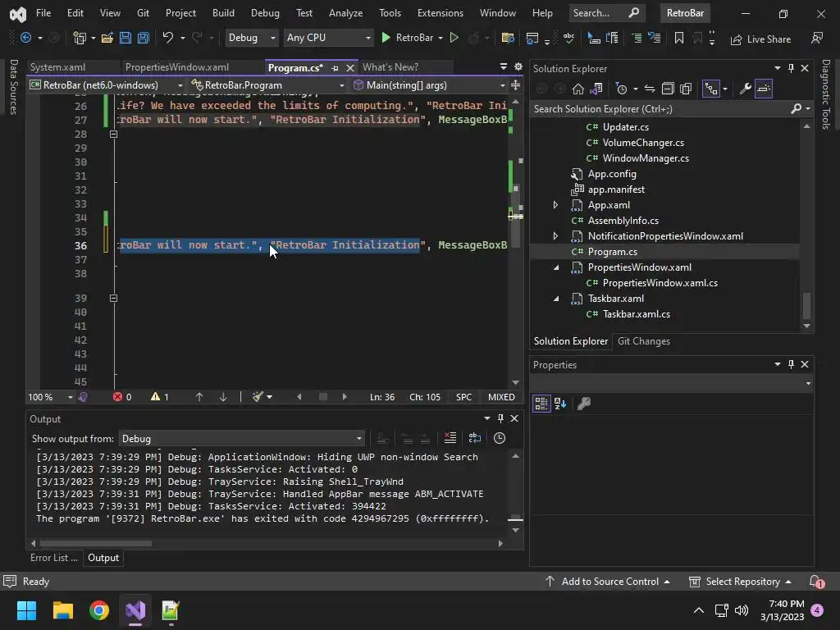Click Add to Source Control in status bar
The image size is (840, 630).
pyautogui.click(x=609, y=582)
